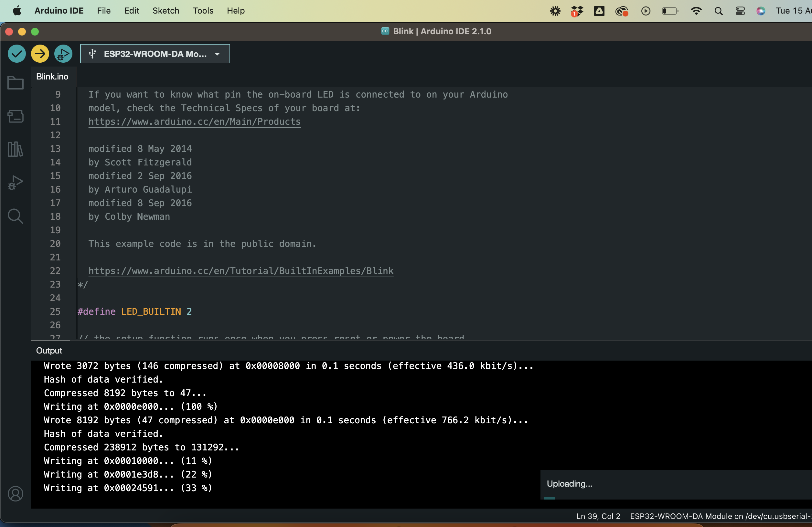This screenshot has height=527, width=812.
Task: Click the battery status icon
Action: pyautogui.click(x=670, y=11)
